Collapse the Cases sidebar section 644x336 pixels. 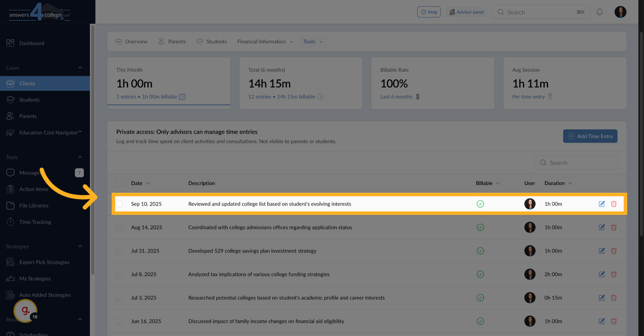pos(80,68)
